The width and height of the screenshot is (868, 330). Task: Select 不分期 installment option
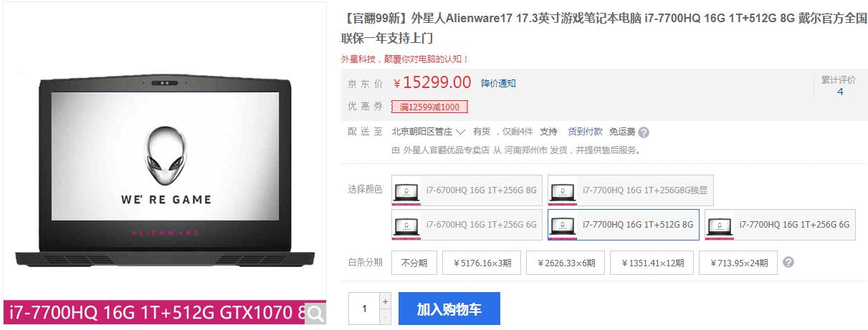[x=414, y=263]
